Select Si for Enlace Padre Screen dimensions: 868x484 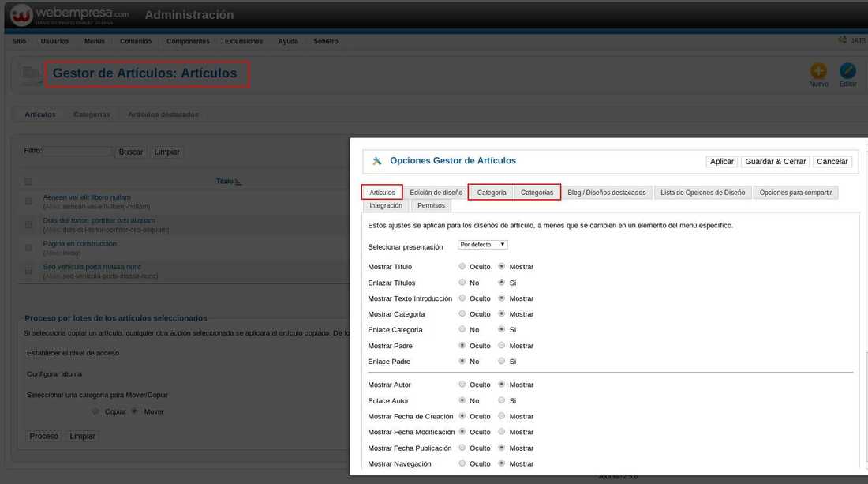tap(502, 361)
